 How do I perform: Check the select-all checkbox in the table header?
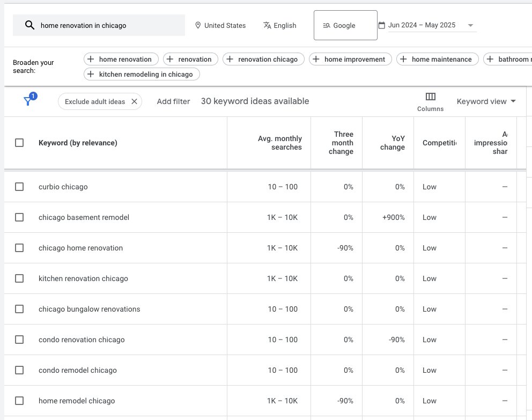(x=20, y=143)
